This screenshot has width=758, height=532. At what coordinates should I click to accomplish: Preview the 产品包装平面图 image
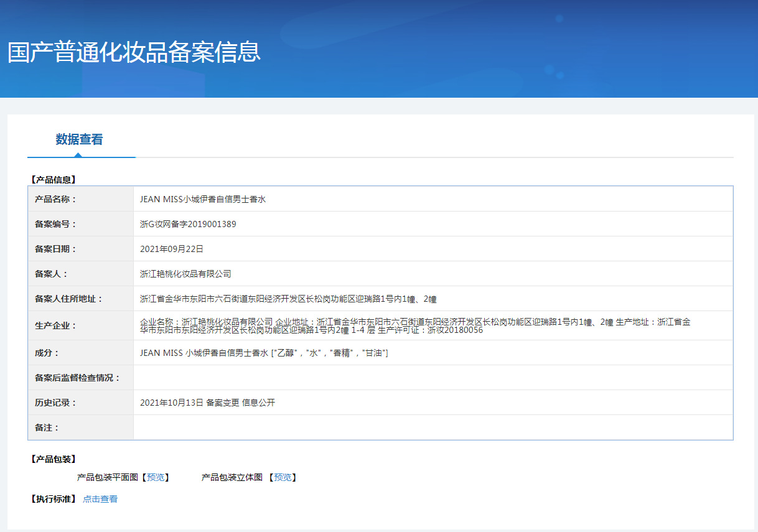pyautogui.click(x=156, y=477)
